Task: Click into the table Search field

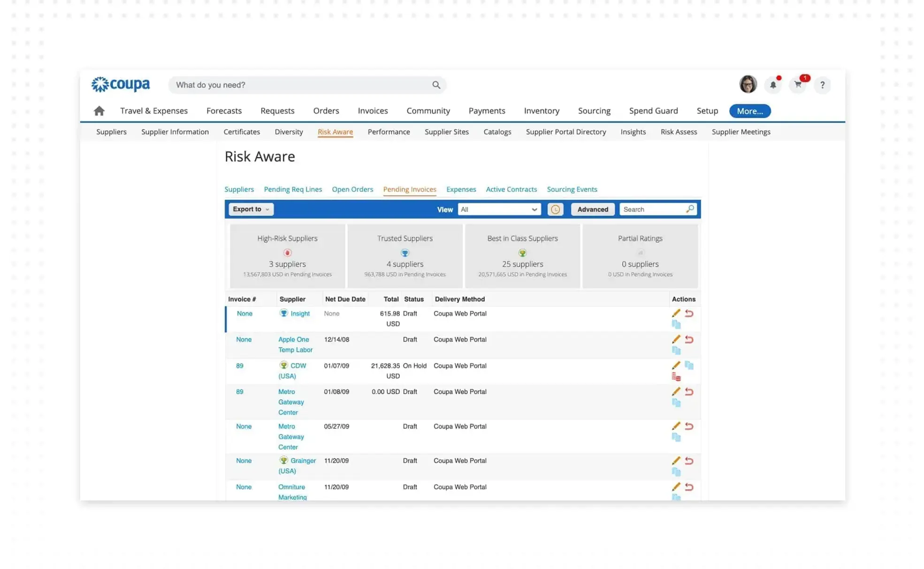Action: pos(652,209)
